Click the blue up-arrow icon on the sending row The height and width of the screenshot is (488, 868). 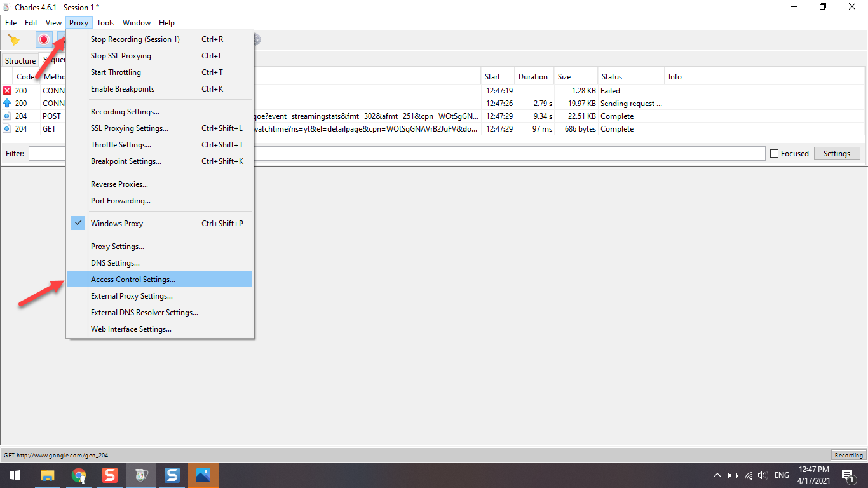(x=7, y=104)
